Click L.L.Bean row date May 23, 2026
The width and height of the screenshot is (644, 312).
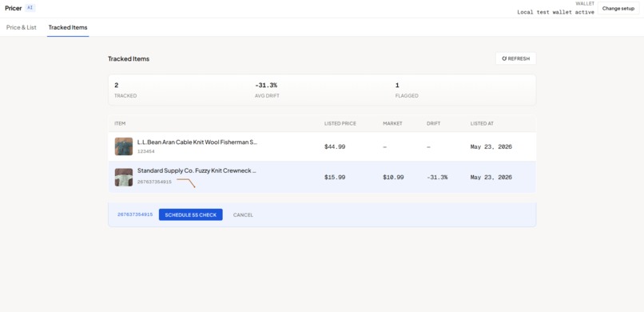point(491,146)
